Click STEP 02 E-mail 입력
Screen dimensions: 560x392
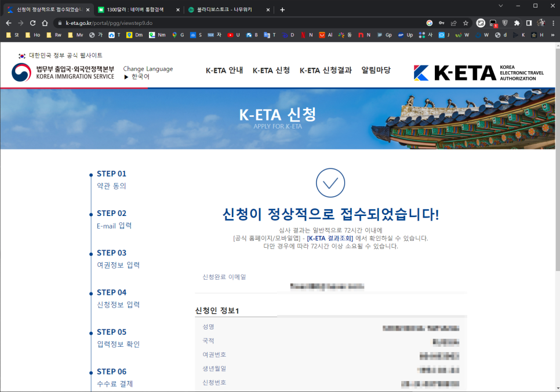pos(114,219)
